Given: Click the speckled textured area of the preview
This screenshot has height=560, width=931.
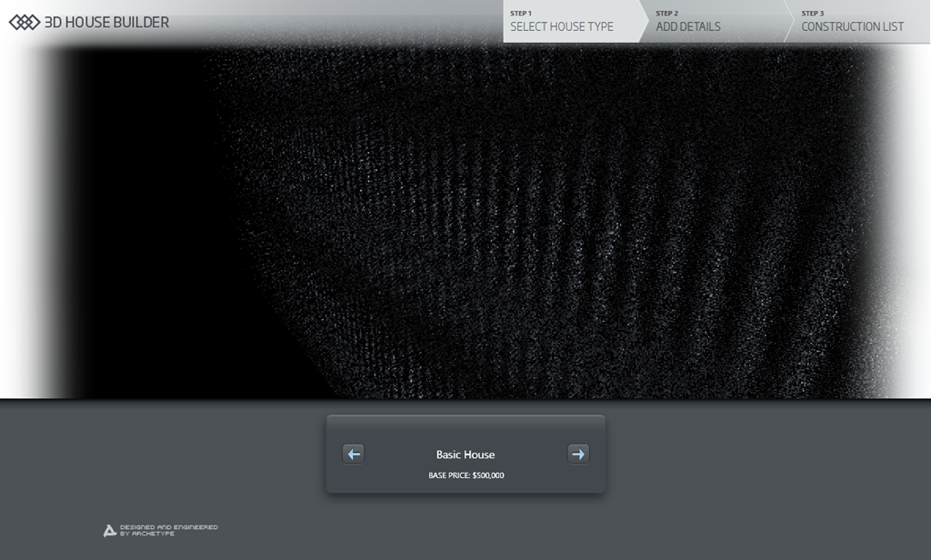Looking at the screenshot, I should (546, 227).
